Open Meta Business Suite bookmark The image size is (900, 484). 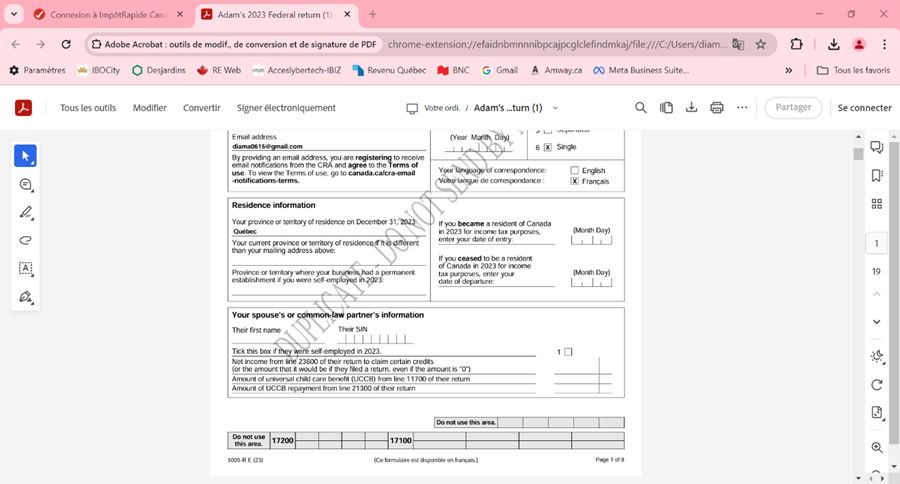641,70
